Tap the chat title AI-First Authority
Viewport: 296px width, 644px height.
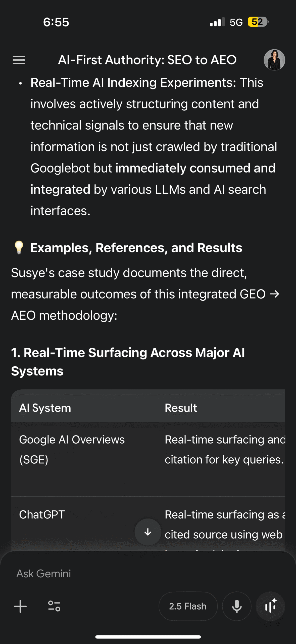click(x=147, y=60)
